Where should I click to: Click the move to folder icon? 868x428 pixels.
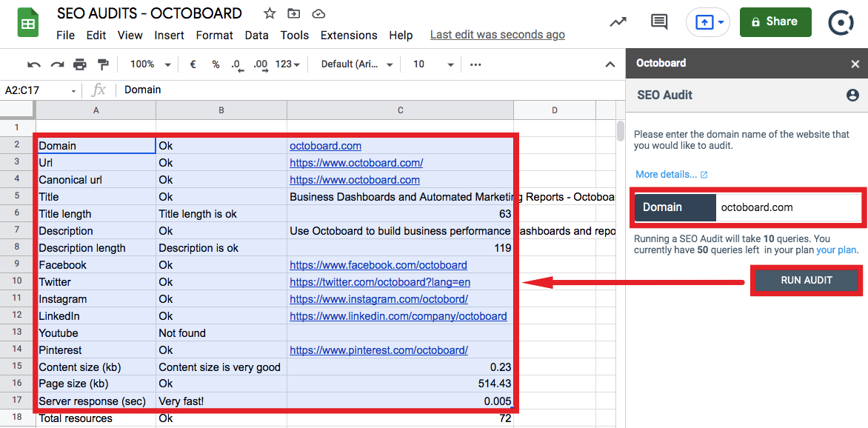294,14
